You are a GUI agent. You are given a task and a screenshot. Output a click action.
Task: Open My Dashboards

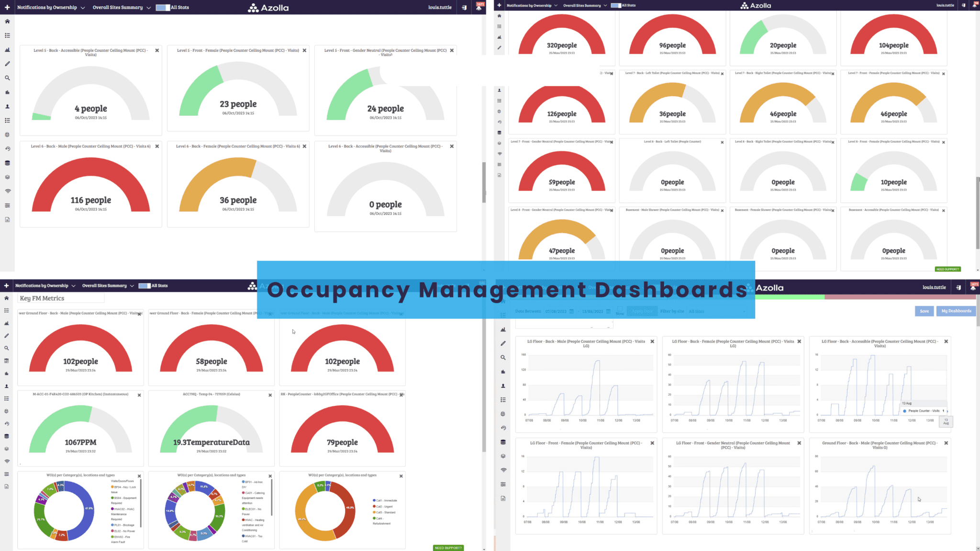[956, 311]
